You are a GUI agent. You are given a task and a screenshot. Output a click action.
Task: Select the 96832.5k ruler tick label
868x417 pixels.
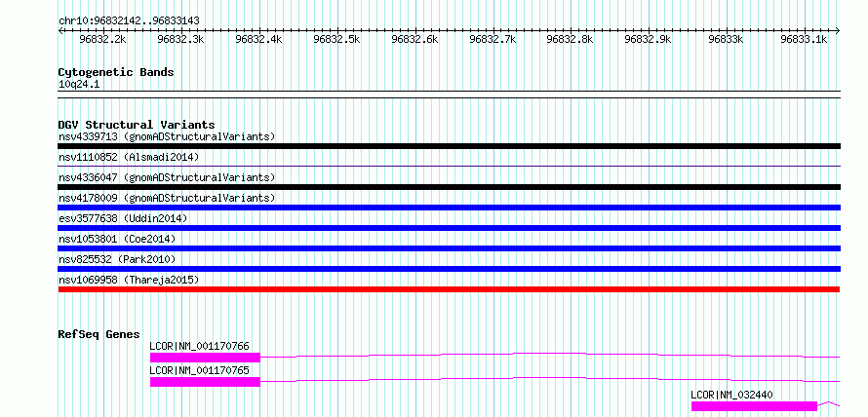click(x=336, y=39)
